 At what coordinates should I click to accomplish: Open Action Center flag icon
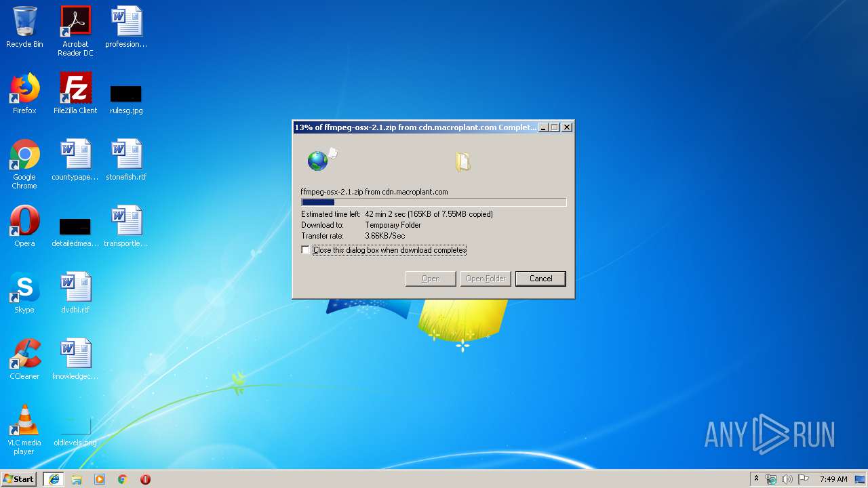pos(804,479)
